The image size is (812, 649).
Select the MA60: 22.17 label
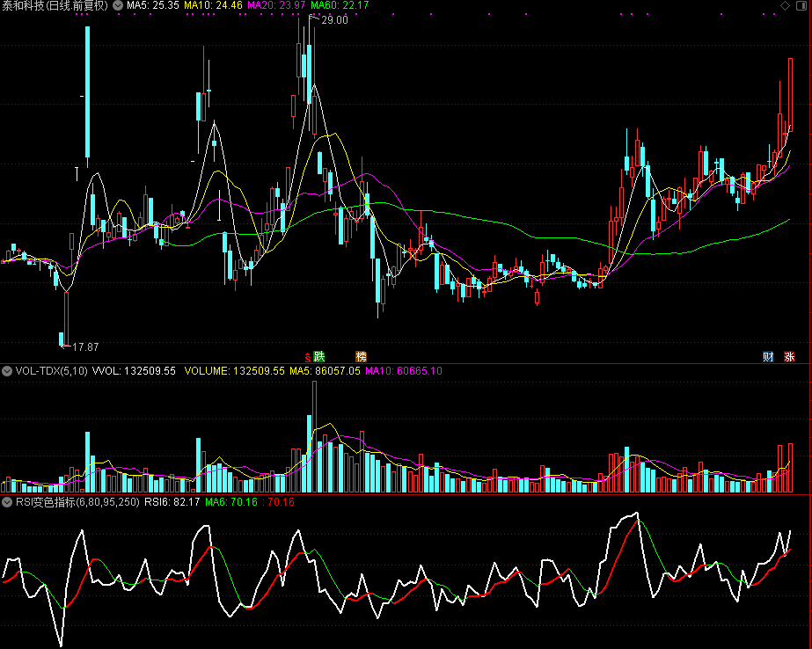(x=340, y=5)
